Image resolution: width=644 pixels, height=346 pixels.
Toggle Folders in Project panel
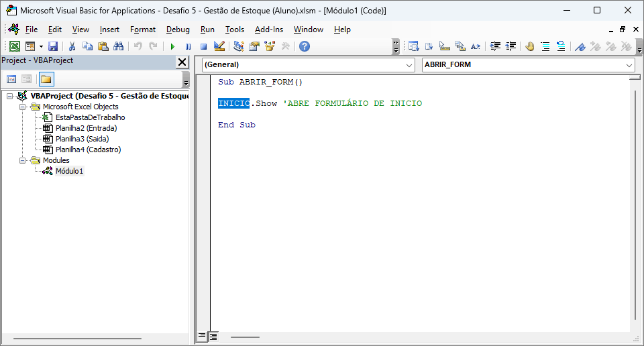(46, 79)
